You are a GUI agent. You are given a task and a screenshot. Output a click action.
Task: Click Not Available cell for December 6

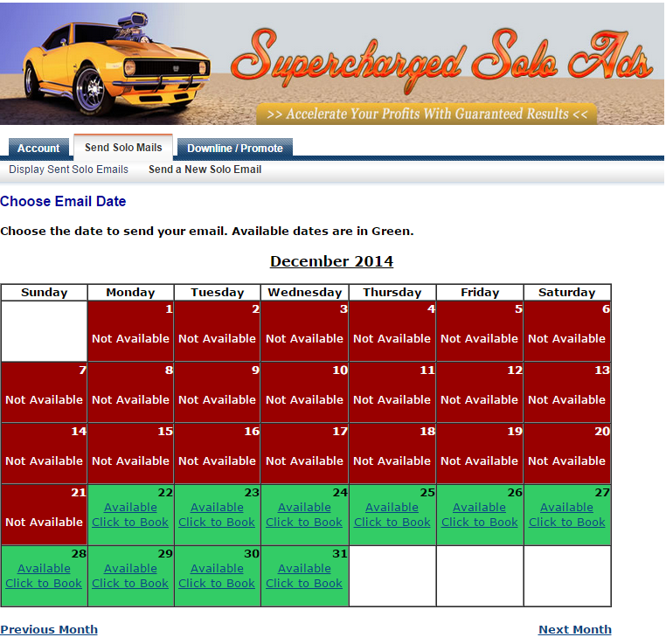tap(567, 331)
